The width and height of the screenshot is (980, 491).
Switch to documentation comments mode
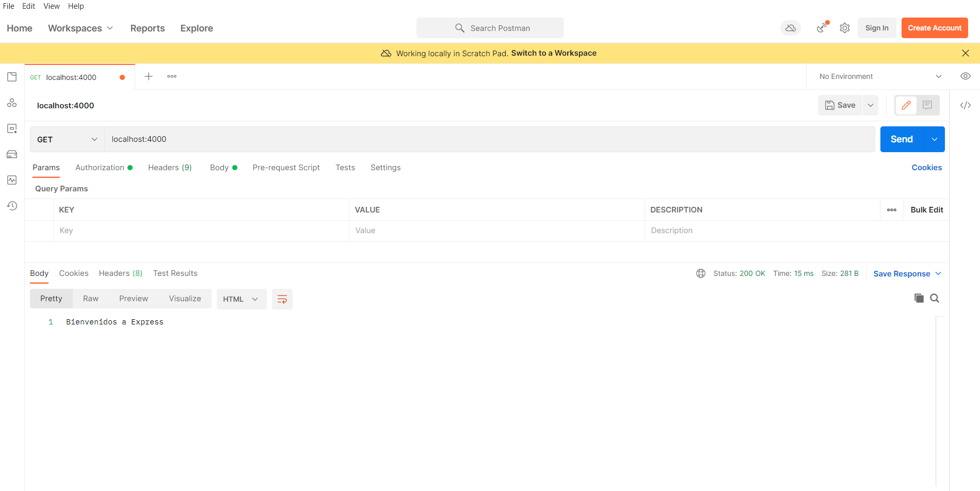928,105
